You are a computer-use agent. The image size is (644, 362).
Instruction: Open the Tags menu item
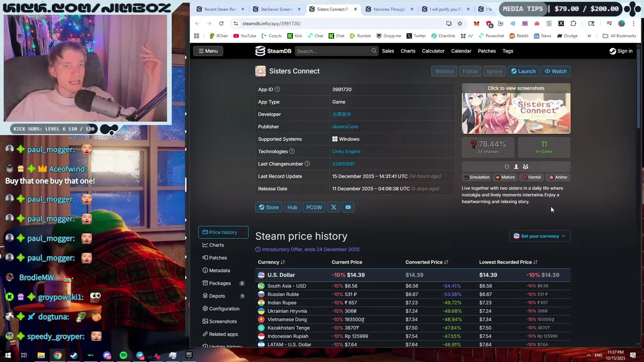tap(508, 51)
